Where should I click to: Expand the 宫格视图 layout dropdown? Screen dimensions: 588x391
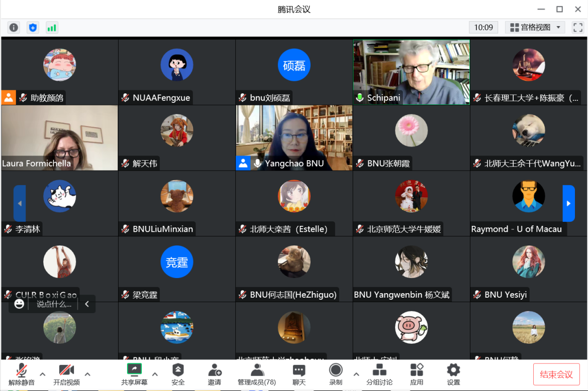point(535,28)
